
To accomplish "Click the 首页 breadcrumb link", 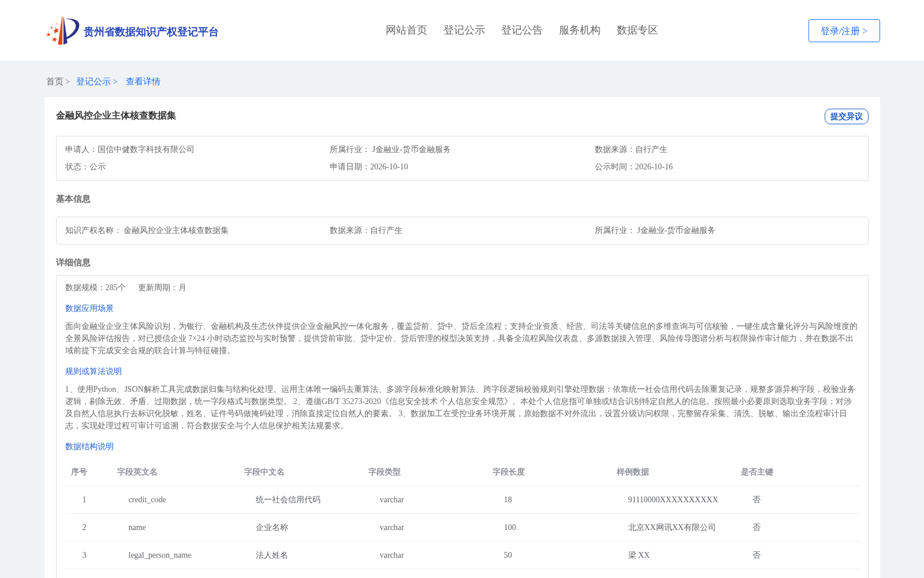I will (x=55, y=81).
